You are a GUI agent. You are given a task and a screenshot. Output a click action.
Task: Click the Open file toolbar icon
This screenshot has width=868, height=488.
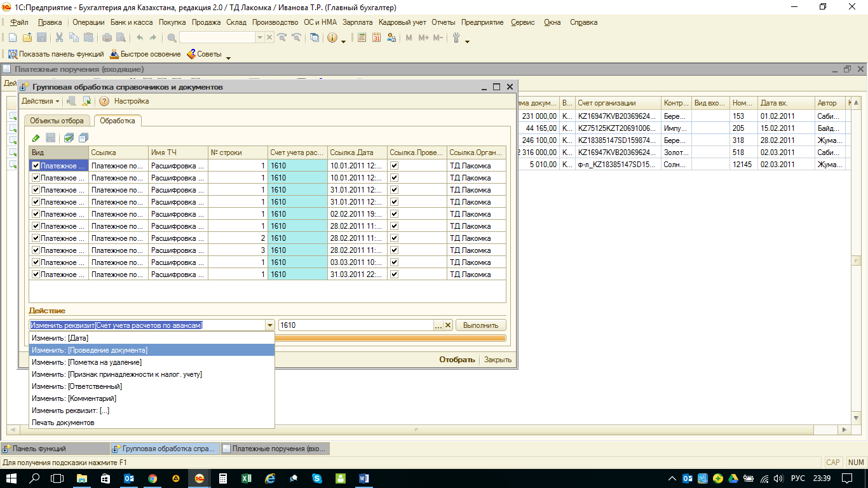click(x=27, y=38)
